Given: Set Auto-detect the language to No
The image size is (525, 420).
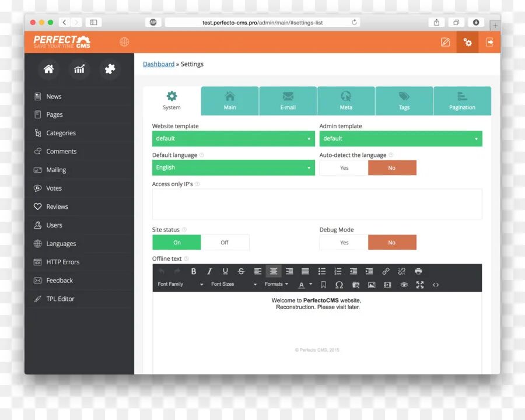Looking at the screenshot, I should click(392, 168).
